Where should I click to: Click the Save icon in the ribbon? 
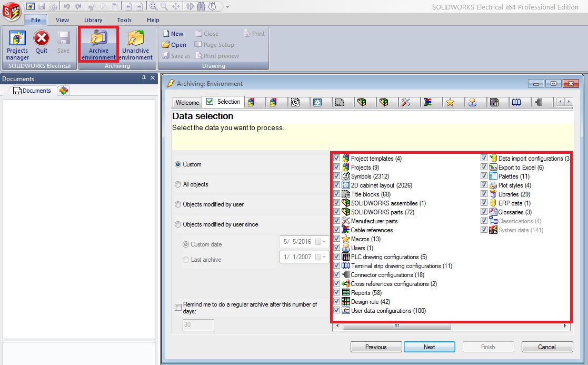tap(63, 42)
